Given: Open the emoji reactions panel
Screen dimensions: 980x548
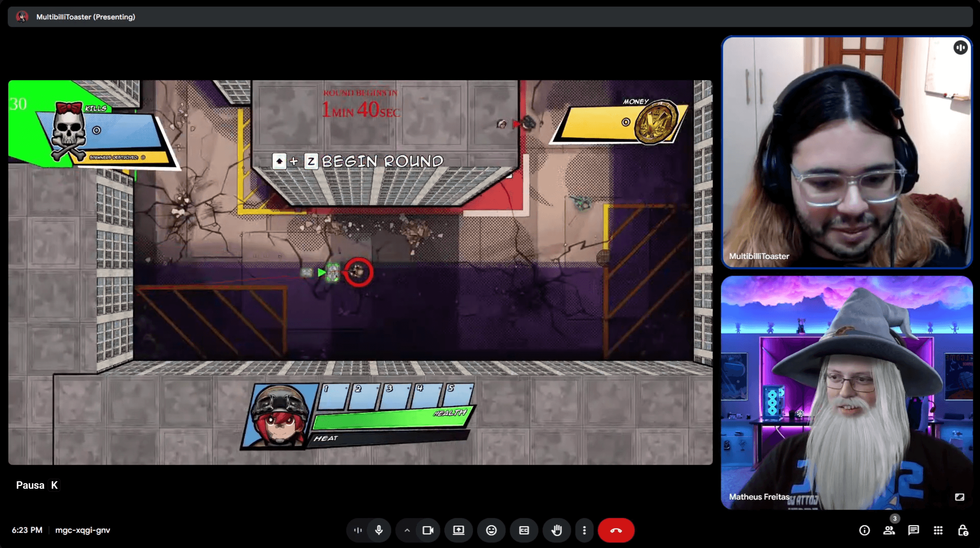Looking at the screenshot, I should pyautogui.click(x=491, y=530).
